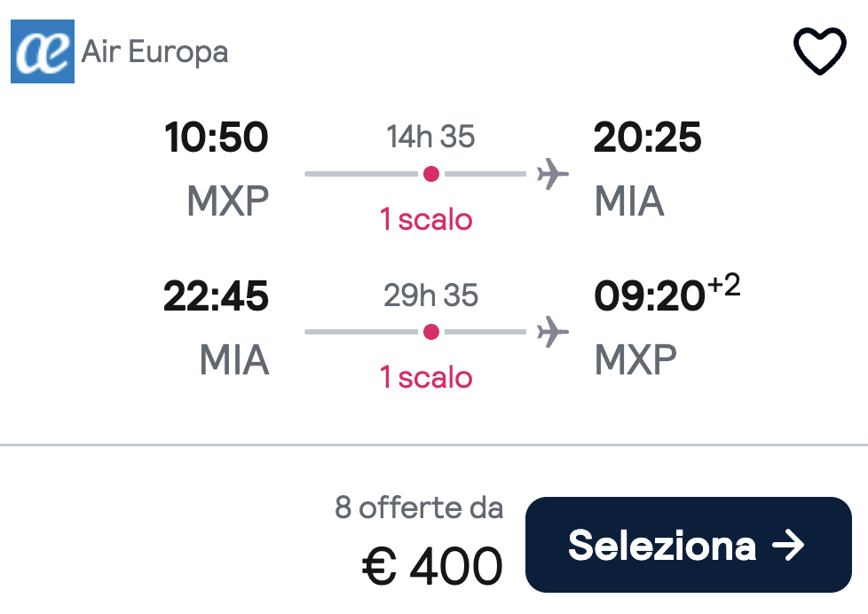
Task: Click the Air Europa logo
Action: 43,51
